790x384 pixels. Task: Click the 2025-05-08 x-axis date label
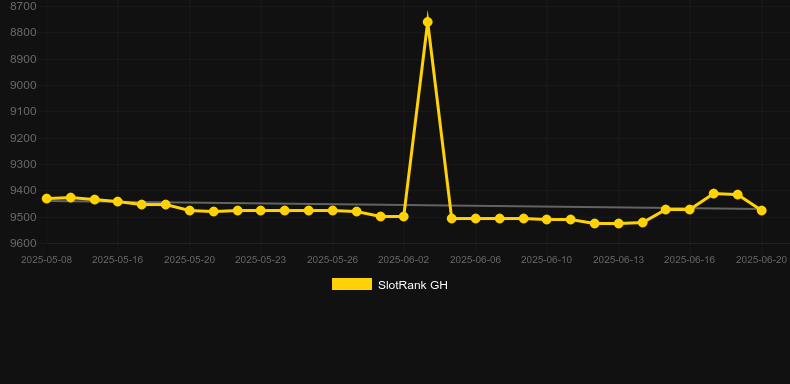(46, 260)
